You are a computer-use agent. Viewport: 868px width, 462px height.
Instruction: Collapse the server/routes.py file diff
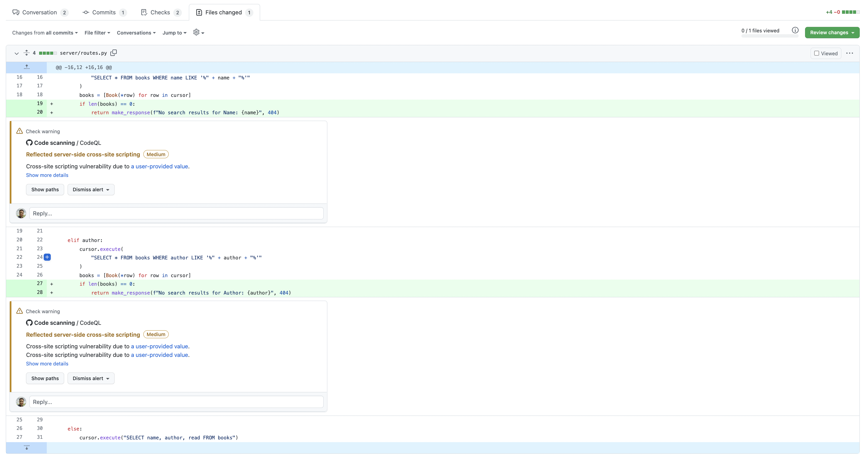17,53
